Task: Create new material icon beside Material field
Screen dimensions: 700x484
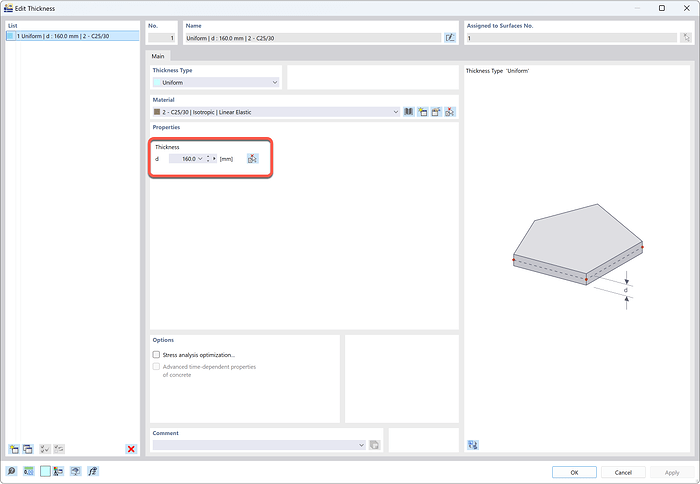Action: [422, 112]
